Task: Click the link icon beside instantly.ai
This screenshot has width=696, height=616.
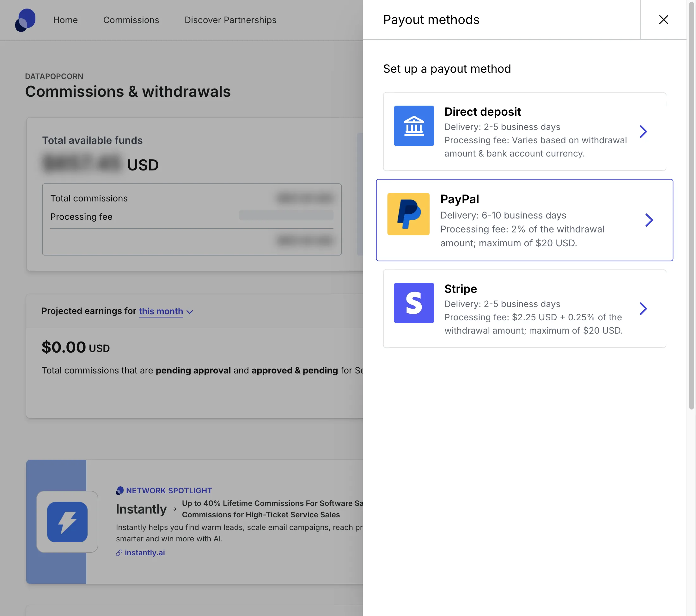Action: coord(119,553)
